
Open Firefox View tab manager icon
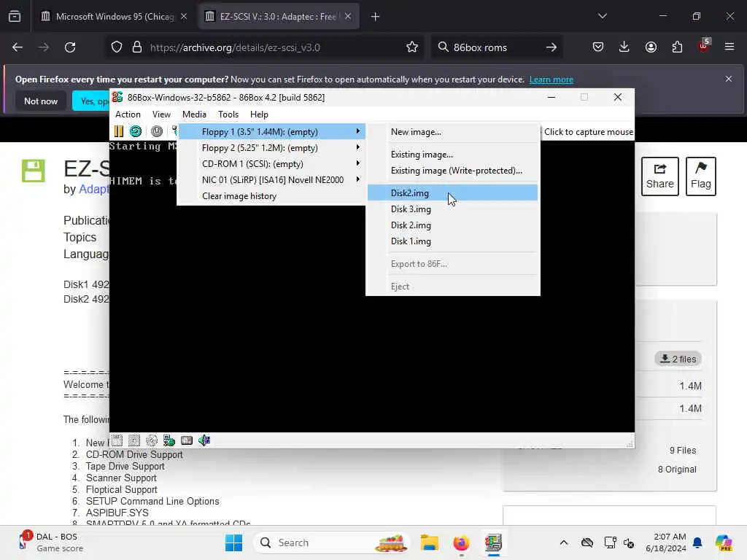pyautogui.click(x=15, y=17)
